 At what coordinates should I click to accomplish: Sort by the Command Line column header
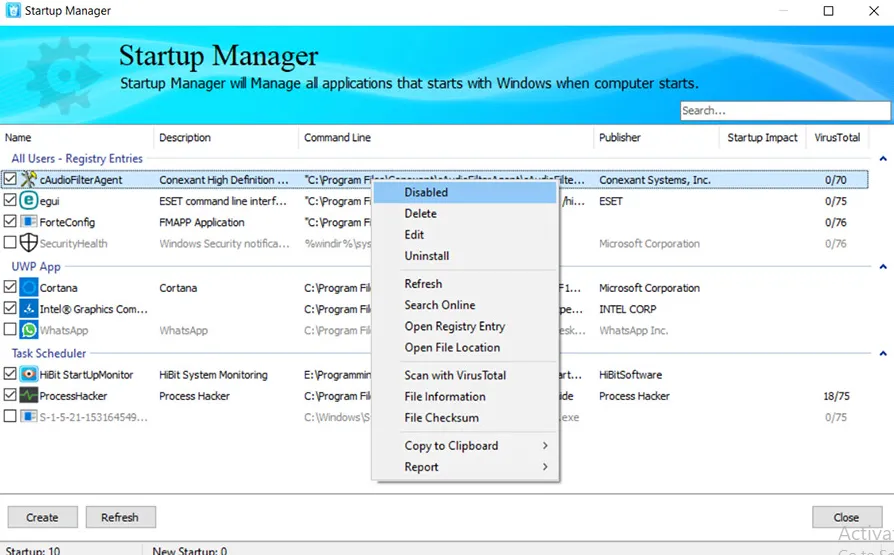click(x=446, y=137)
